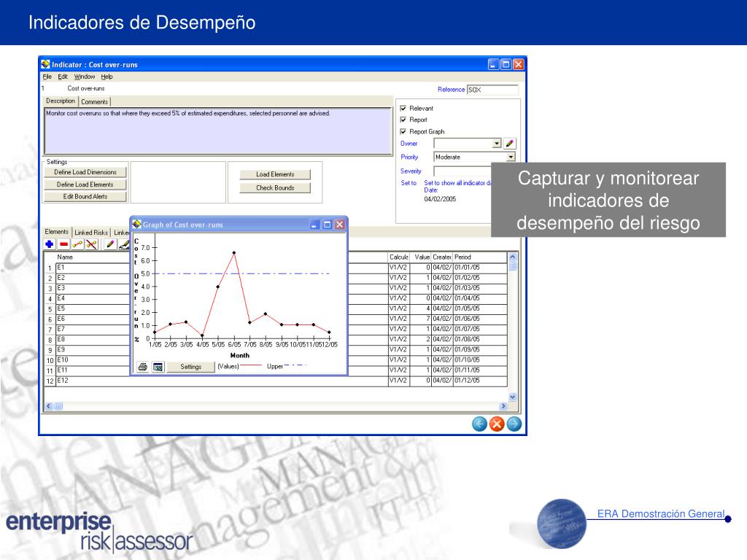This screenshot has height=560, width=747.
Task: Switch to the Description tab
Action: tap(61, 101)
